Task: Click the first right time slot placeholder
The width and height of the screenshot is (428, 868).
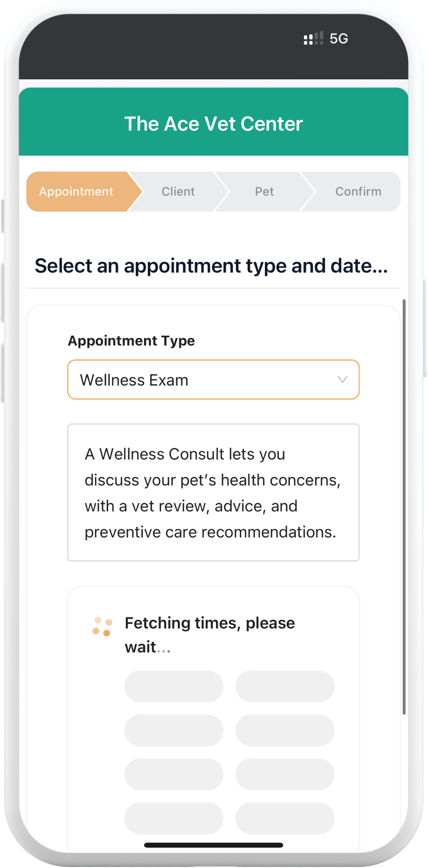Action: (285, 686)
